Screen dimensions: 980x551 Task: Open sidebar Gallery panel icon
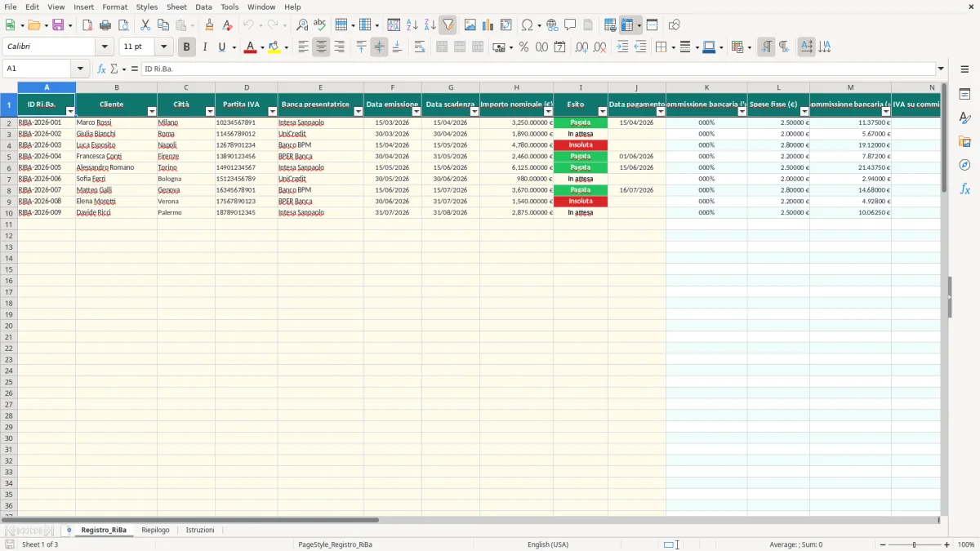click(x=964, y=141)
